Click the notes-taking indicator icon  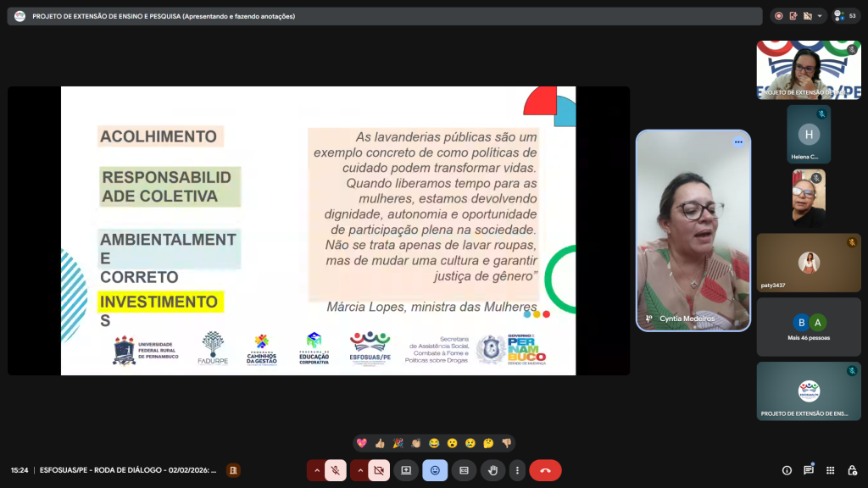(x=793, y=16)
